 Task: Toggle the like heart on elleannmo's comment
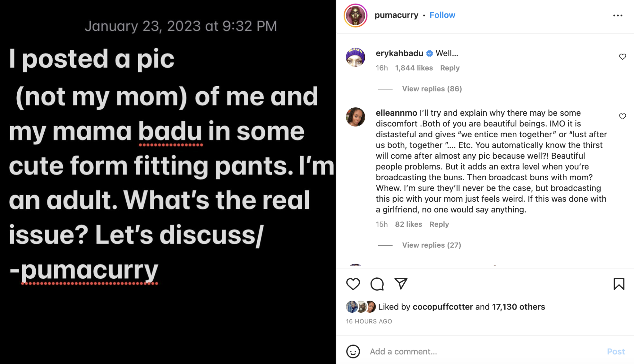[623, 116]
